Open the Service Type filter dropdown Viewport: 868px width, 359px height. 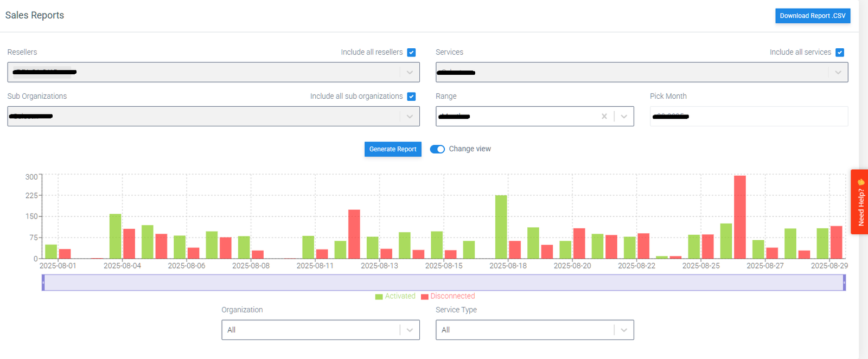tap(624, 330)
